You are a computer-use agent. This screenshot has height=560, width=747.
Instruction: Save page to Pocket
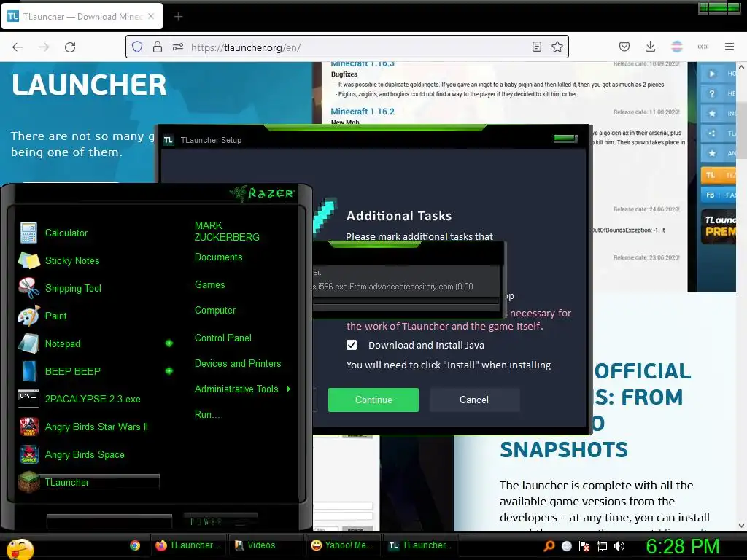tap(624, 47)
